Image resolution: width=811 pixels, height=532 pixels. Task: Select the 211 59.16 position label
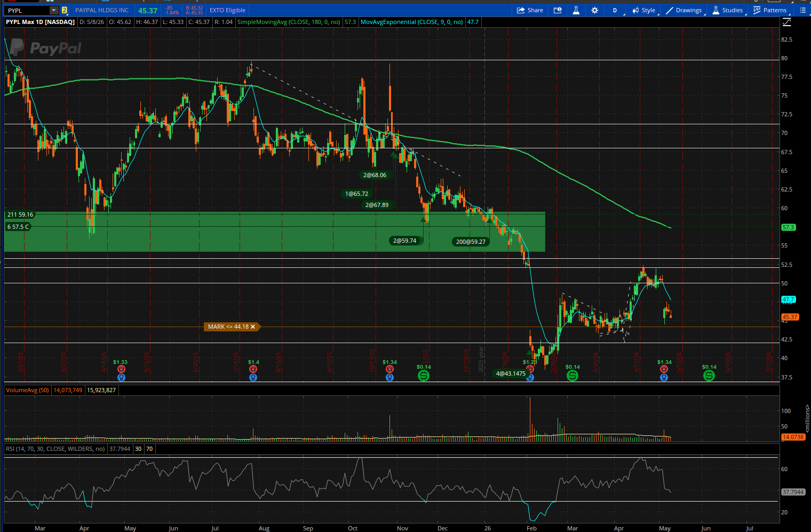click(20, 215)
